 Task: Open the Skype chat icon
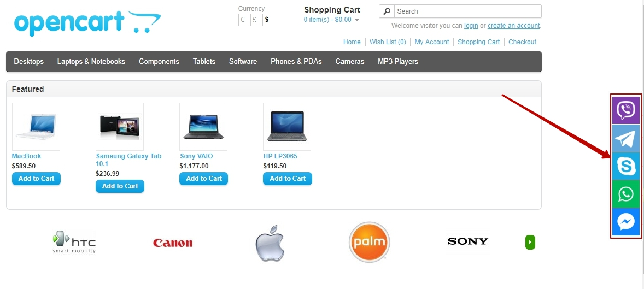point(626,166)
